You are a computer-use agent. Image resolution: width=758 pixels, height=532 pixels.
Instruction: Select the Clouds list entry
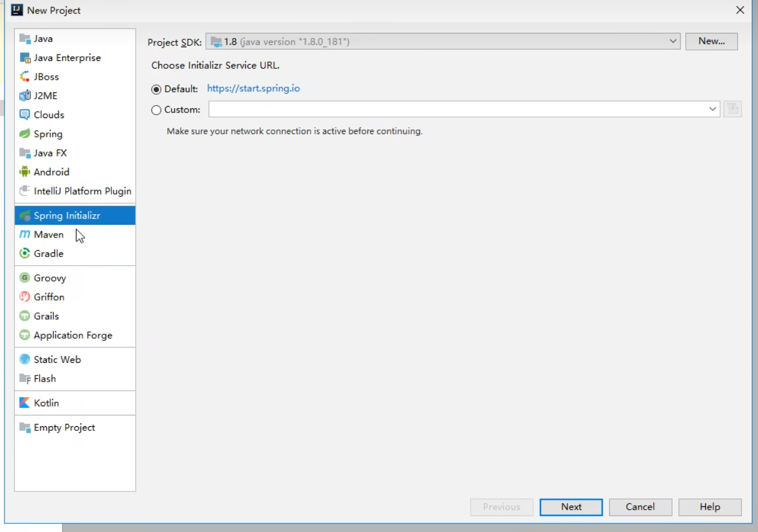click(75, 115)
